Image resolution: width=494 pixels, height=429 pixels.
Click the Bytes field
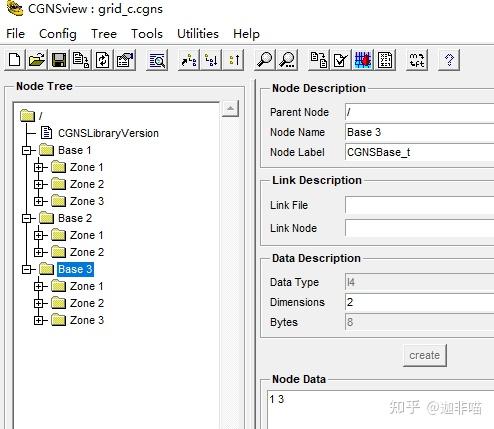click(420, 322)
